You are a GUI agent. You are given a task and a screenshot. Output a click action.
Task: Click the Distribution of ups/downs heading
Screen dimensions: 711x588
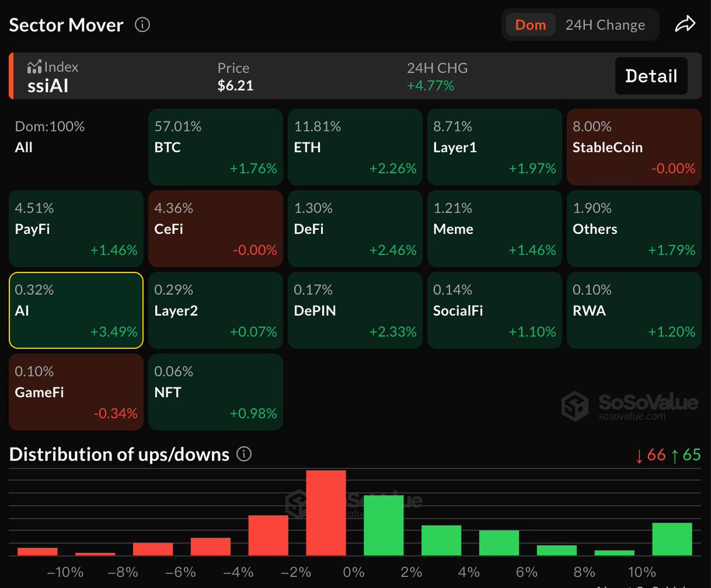point(119,454)
